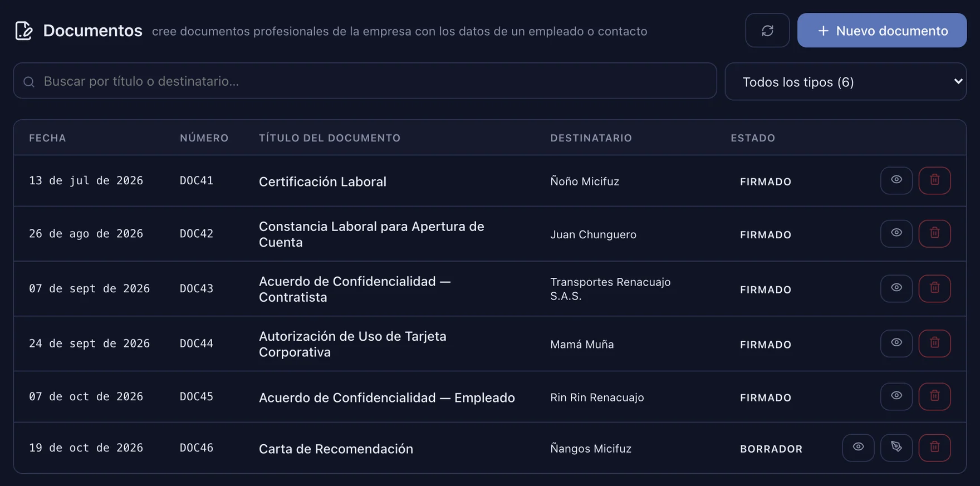Select the Acuerdo de Confidencialidad — Contratista title
Viewport: 980px width, 486px height.
[355, 289]
